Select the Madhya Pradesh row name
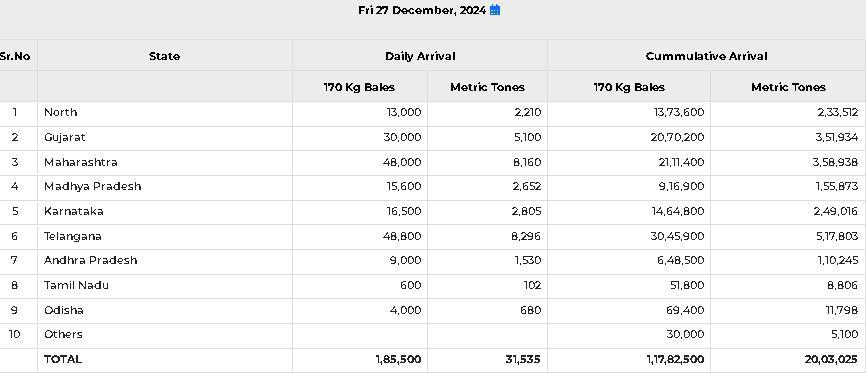The height and width of the screenshot is (373, 866). (92, 186)
